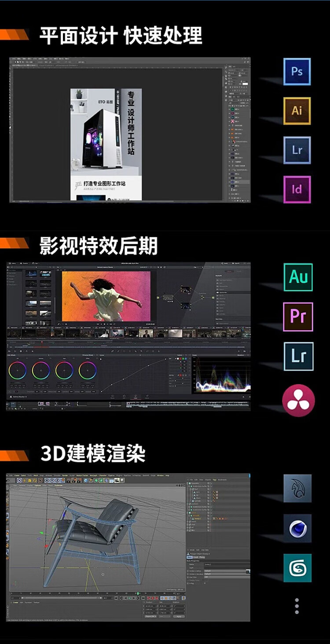
Task: Click the heading '影视特效后期'
Action: tap(99, 246)
